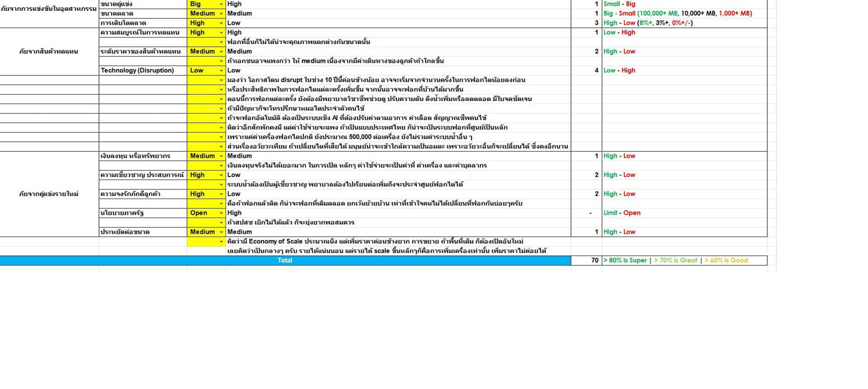Screen dimensions: 868x389
Task: Click the ภัยจากคู่แข่งรายใหม่ category cell
Action: [x=49, y=194]
